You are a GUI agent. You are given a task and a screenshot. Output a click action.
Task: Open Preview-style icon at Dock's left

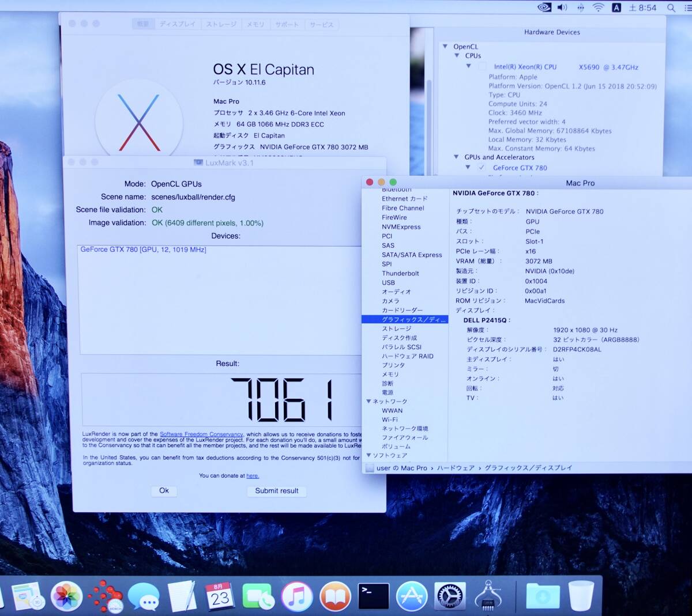(27, 596)
